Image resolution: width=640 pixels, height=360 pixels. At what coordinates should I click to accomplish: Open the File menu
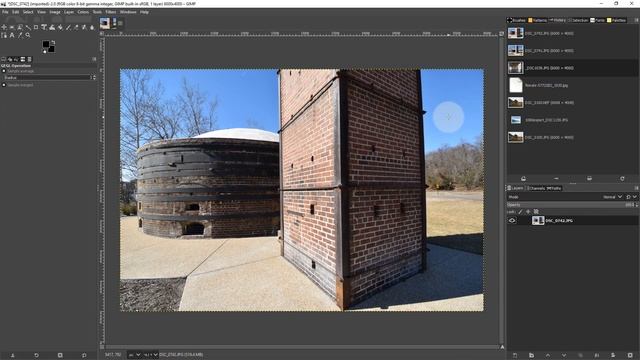(5, 12)
